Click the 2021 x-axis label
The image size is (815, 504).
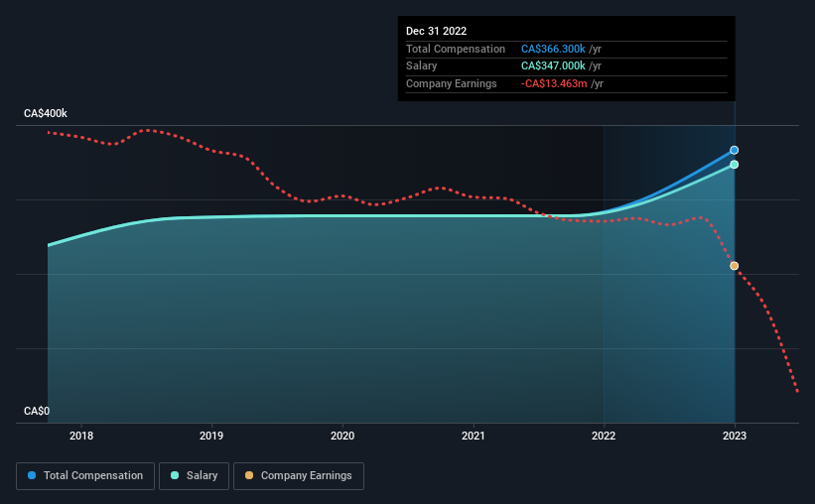coord(473,436)
